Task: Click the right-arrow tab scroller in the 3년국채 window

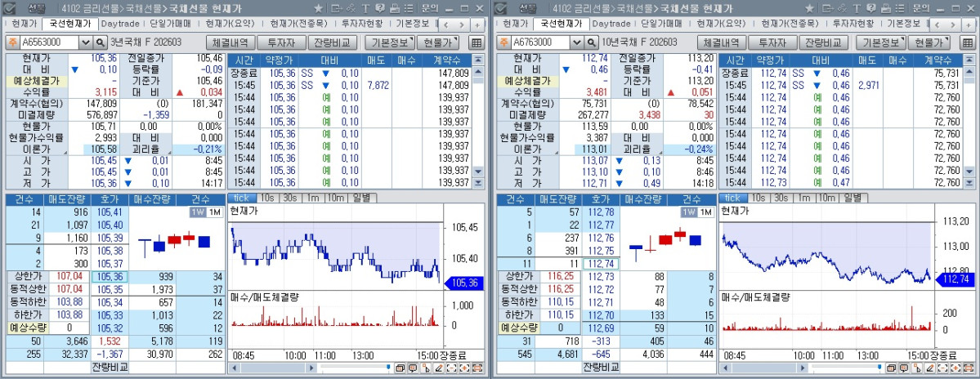Action: coord(462,25)
